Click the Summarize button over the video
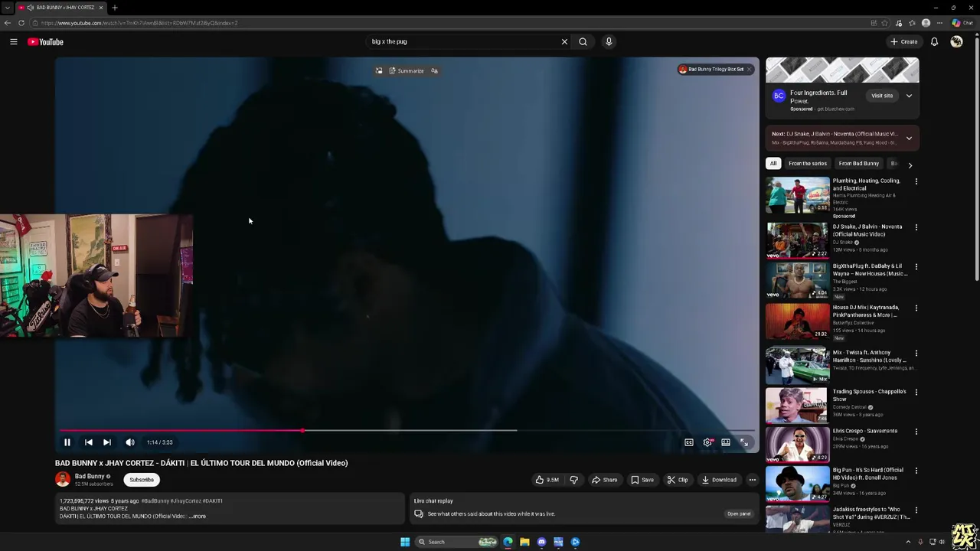Image resolution: width=980 pixels, height=551 pixels. click(x=406, y=70)
